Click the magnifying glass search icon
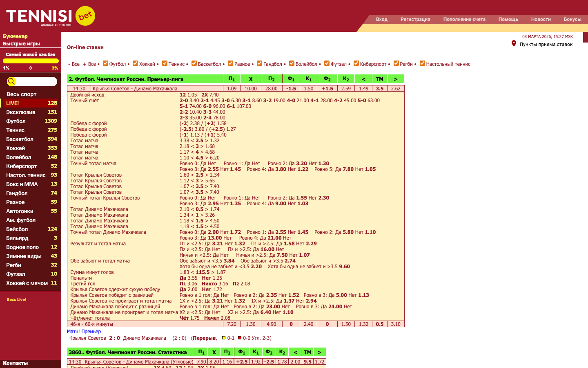This screenshot has width=588, height=368. [x=11, y=81]
